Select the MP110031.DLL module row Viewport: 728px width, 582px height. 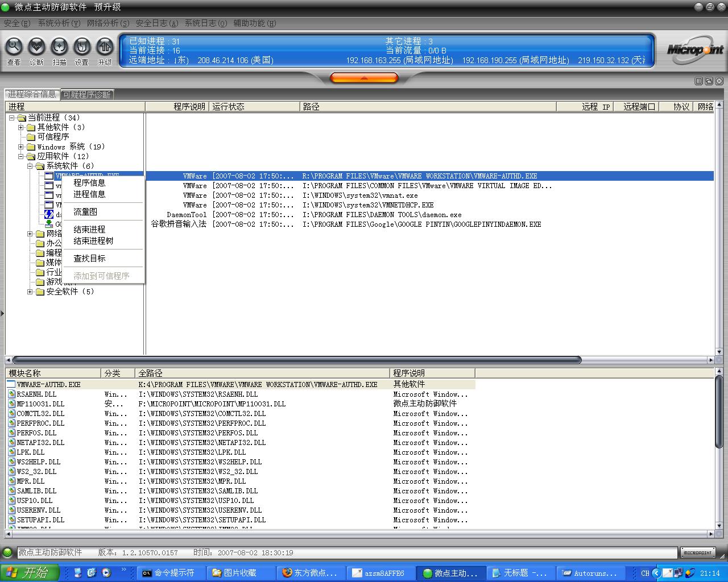click(x=240, y=404)
